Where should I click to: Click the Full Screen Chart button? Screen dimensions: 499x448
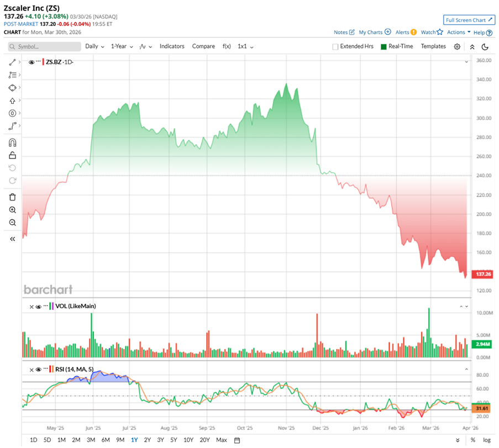click(x=469, y=20)
